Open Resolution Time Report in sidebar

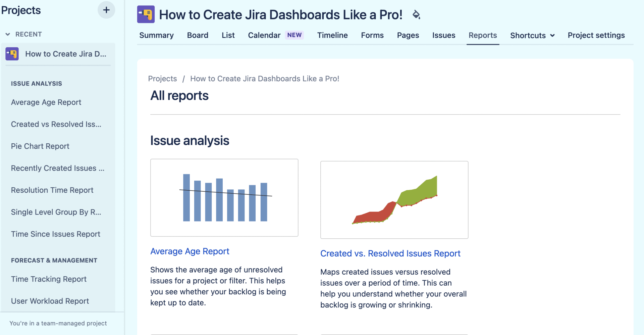click(x=52, y=190)
